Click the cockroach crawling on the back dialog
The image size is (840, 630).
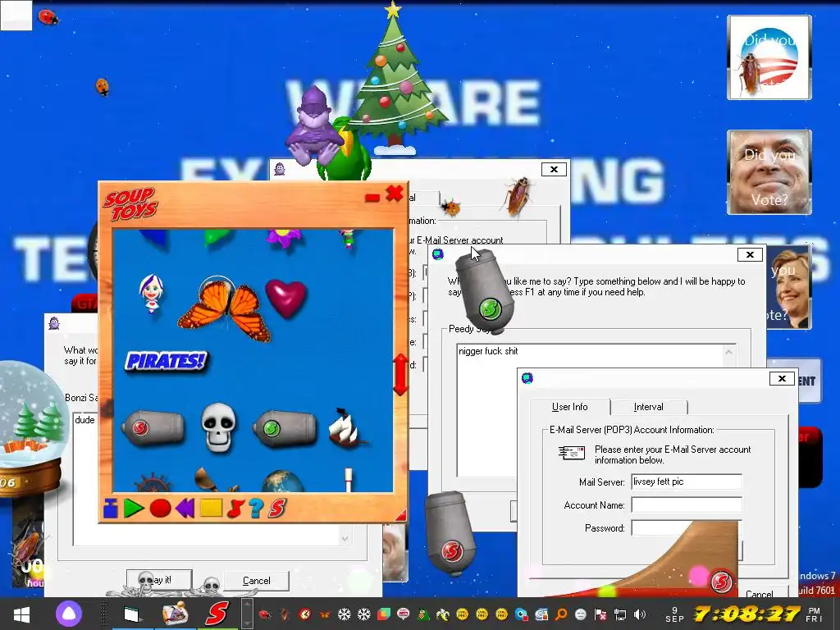pyautogui.click(x=518, y=197)
